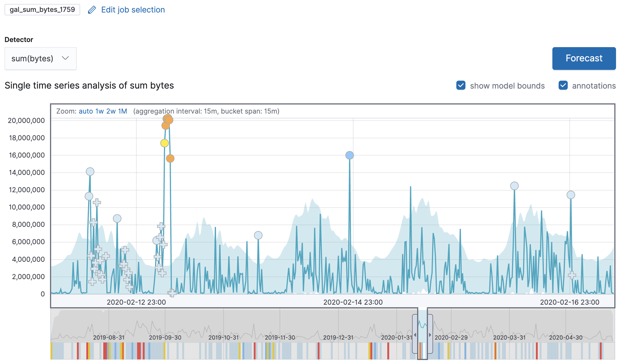Click the Forecast button
Image resolution: width=620 pixels, height=364 pixels.
click(584, 58)
